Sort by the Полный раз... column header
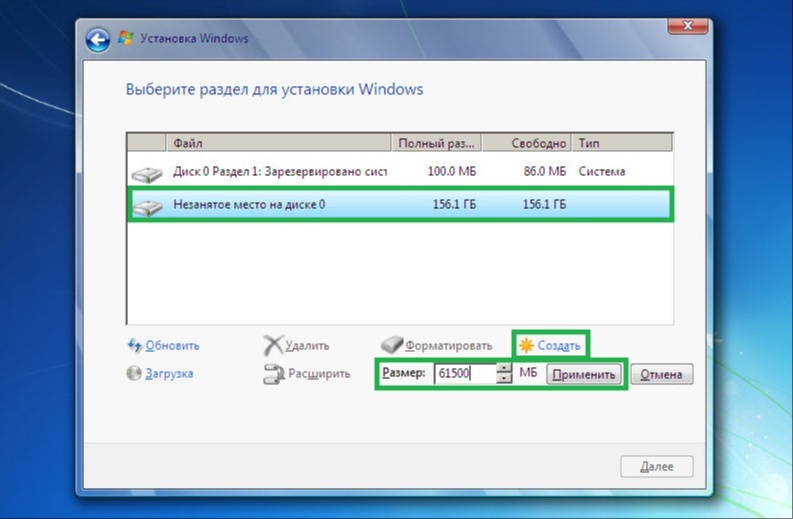 [436, 143]
